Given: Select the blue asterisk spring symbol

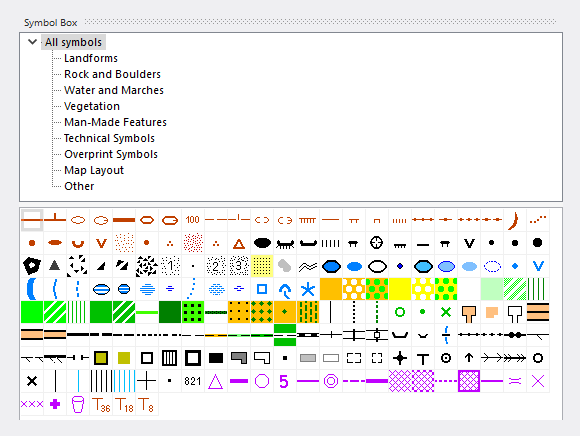Looking at the screenshot, I should pos(308,289).
